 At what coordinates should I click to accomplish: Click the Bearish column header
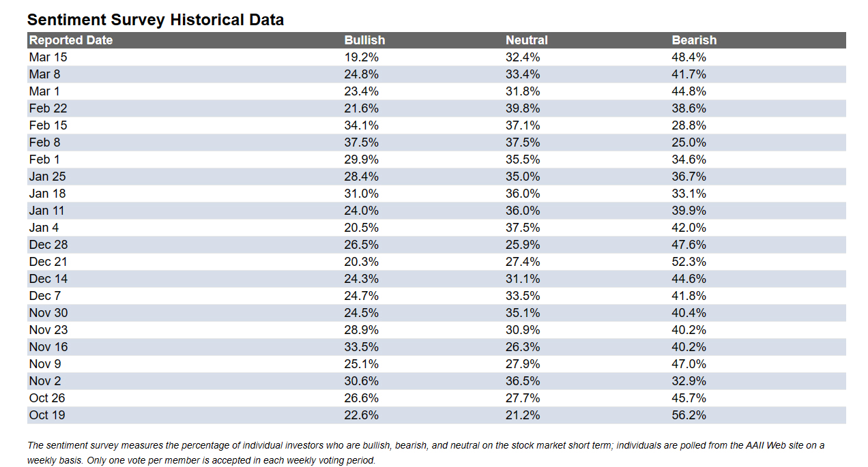(694, 40)
